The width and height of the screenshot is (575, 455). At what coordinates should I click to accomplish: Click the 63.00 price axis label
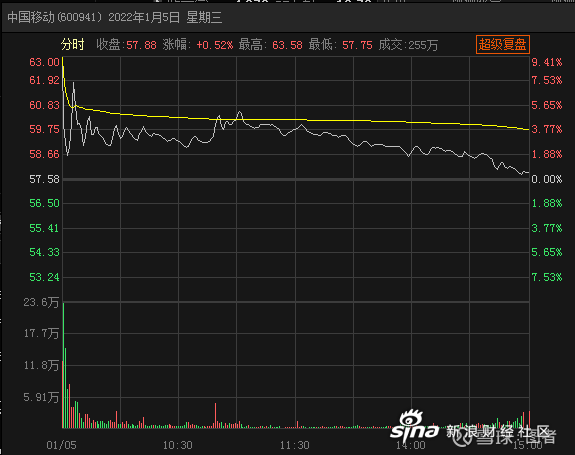pyautogui.click(x=44, y=62)
